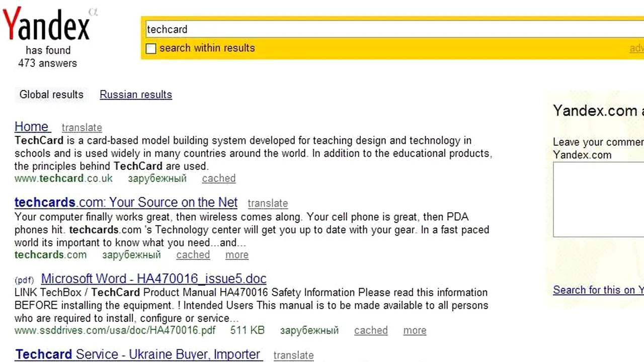
Task: Click inside the Yandex.com comment text box
Action: 599,199
